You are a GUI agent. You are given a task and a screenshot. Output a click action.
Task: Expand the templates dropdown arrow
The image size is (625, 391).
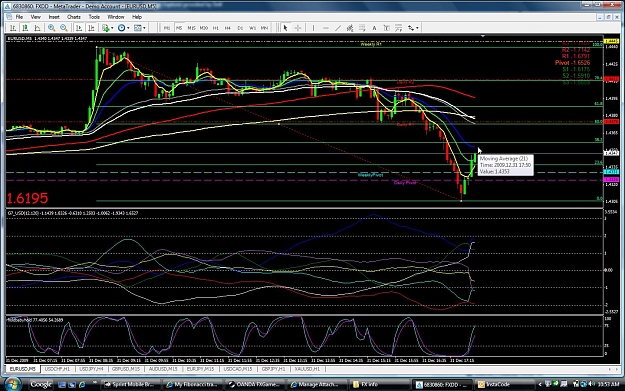(x=144, y=28)
